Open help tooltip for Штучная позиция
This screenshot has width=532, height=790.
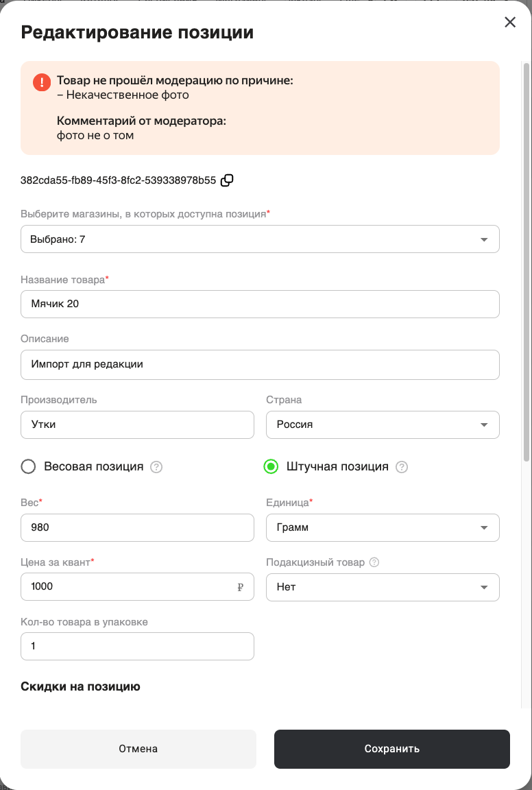click(402, 467)
